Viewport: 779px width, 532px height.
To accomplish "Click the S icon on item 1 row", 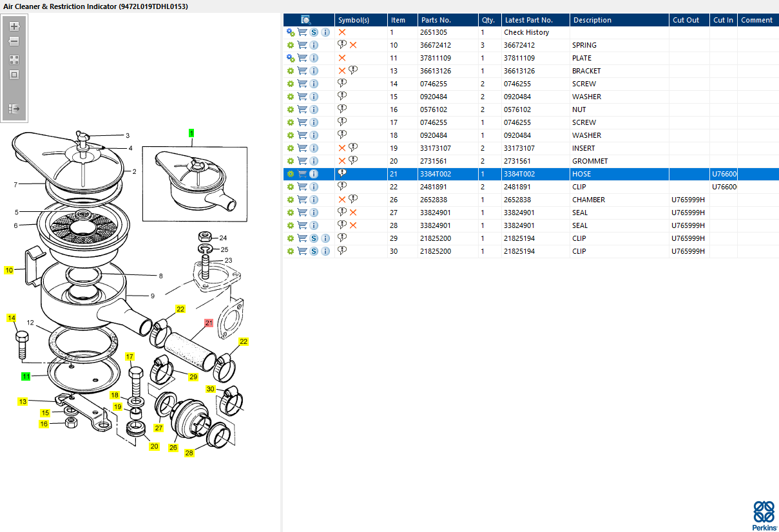I will (314, 32).
